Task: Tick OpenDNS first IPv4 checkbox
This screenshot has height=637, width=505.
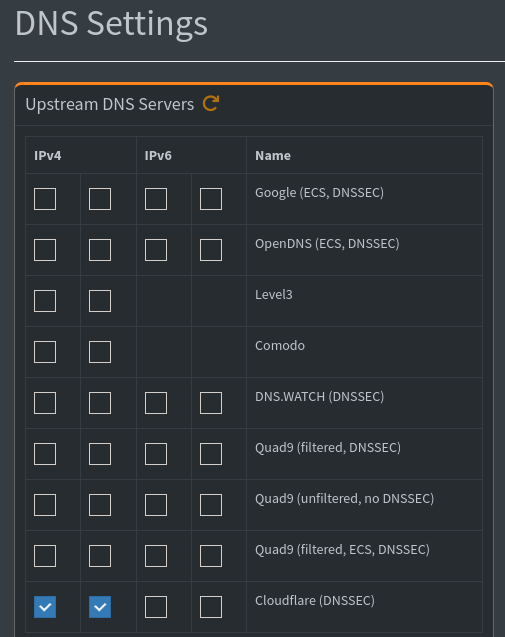Action: [x=45, y=250]
